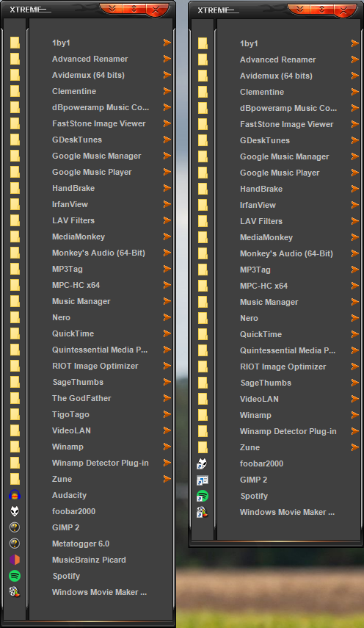The image size is (364, 628).
Task: Click folder icon next to Zune, right menu
Action: click(203, 447)
